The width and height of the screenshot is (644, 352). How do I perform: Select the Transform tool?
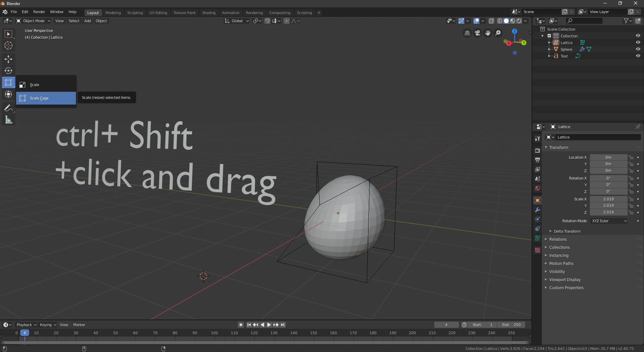pos(8,94)
